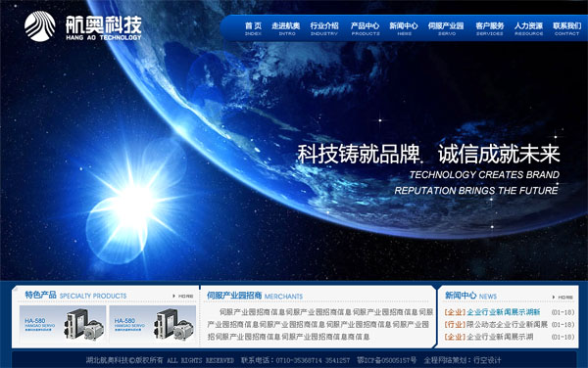Open 新闻中心 NEWS navigation item
Image resolution: width=588 pixels, height=368 pixels.
pyautogui.click(x=404, y=28)
